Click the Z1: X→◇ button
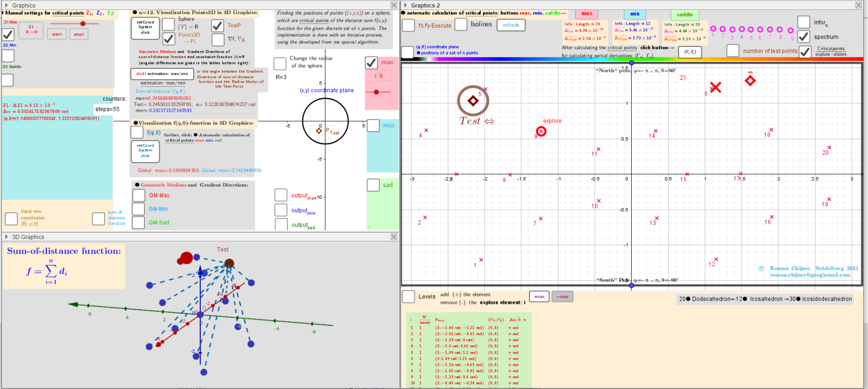Image resolution: width=868 pixels, height=389 pixels. point(31,30)
